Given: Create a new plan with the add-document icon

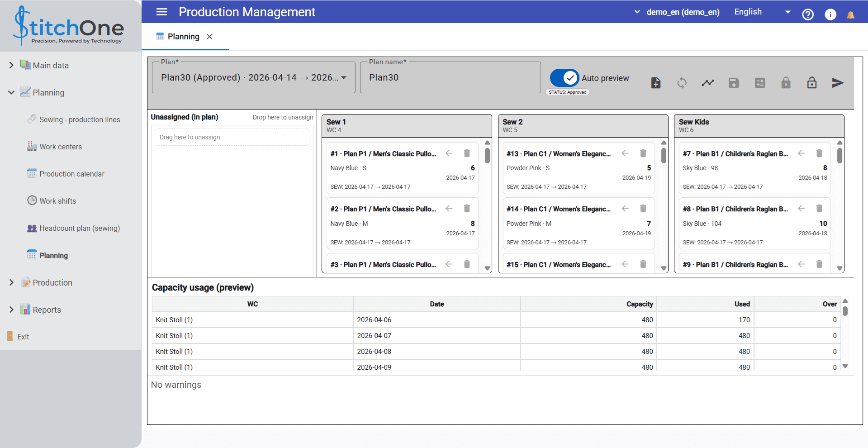Looking at the screenshot, I should pos(656,83).
